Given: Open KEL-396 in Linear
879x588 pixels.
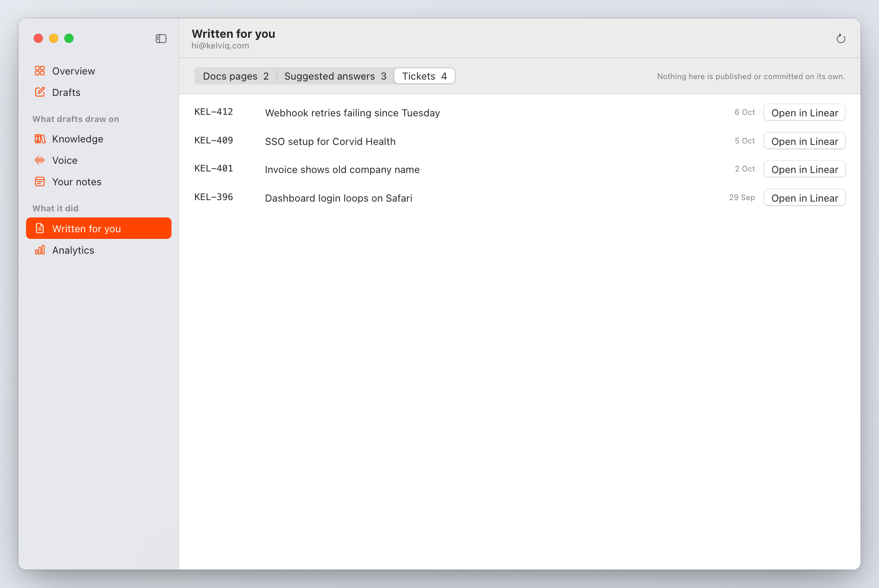Looking at the screenshot, I should click(804, 198).
